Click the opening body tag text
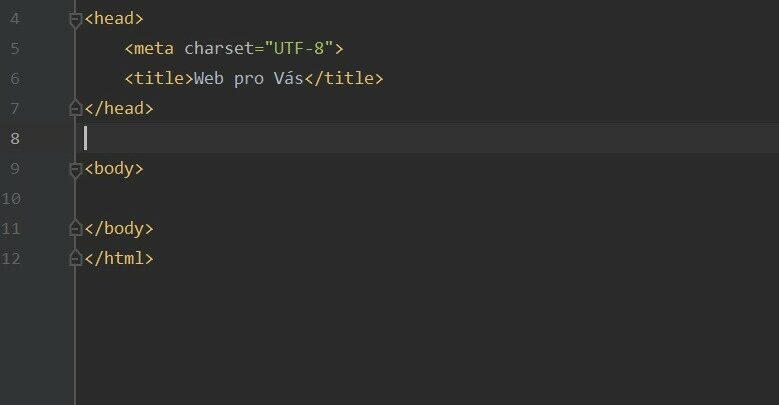This screenshot has height=405, width=779. [x=114, y=169]
